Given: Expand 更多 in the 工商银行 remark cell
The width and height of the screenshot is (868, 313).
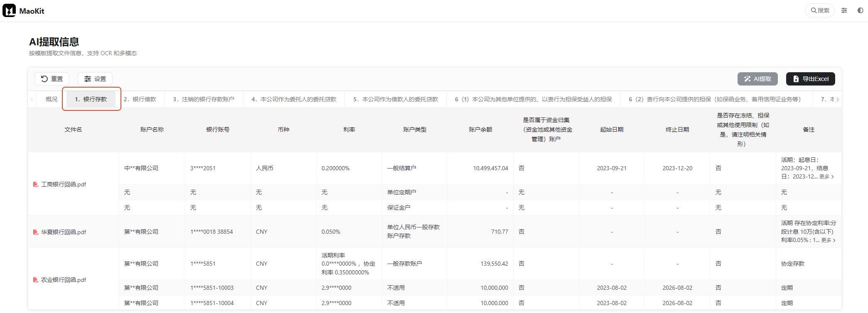Looking at the screenshot, I should pos(826,177).
